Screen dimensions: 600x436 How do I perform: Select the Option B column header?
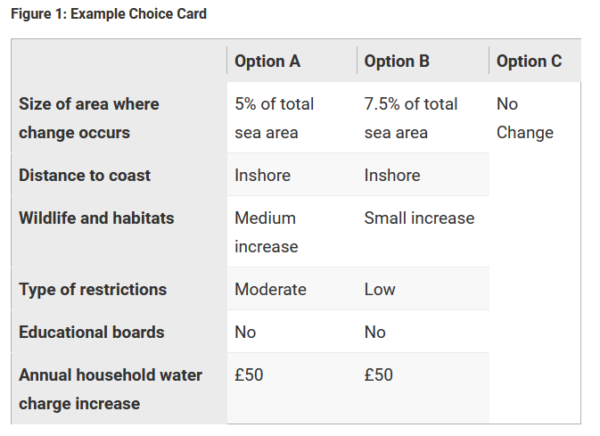pos(397,61)
